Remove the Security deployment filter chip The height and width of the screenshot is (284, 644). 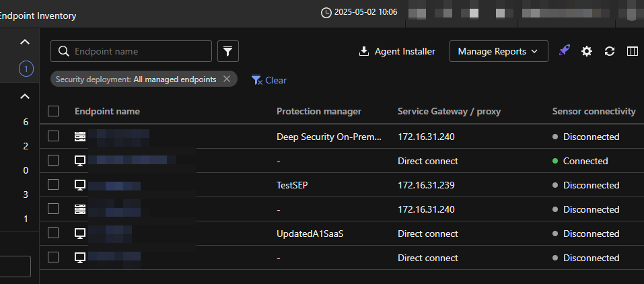coord(227,79)
